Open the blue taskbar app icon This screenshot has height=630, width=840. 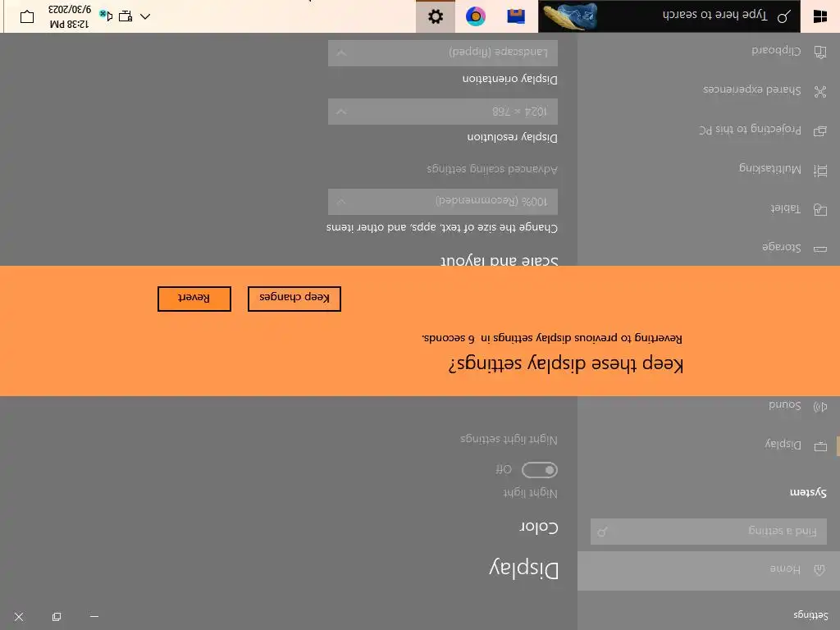515,16
